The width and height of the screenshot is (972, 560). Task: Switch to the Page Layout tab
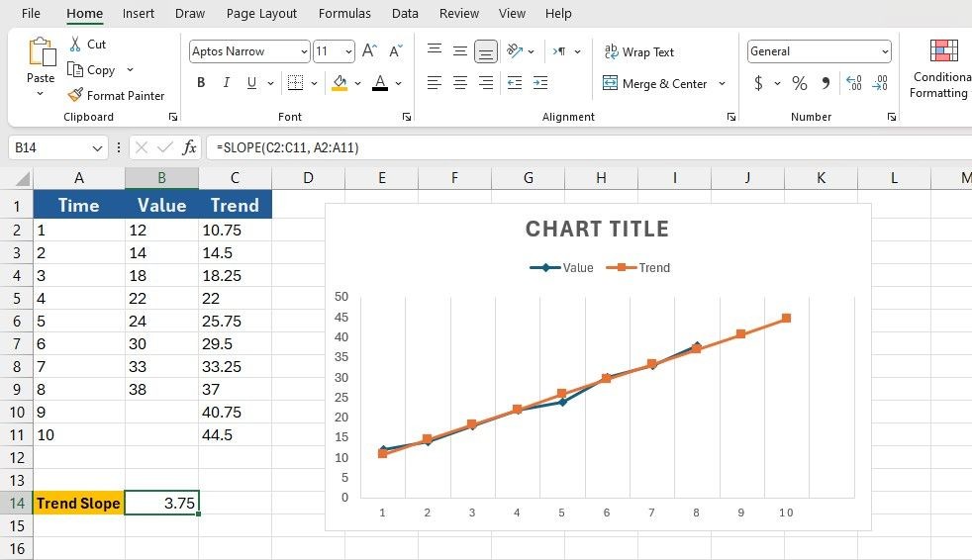261,13
